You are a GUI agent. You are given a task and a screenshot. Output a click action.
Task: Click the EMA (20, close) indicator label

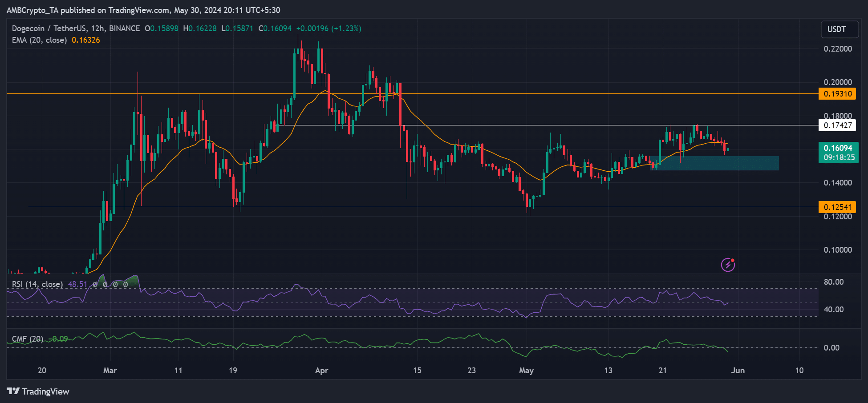[x=40, y=40]
